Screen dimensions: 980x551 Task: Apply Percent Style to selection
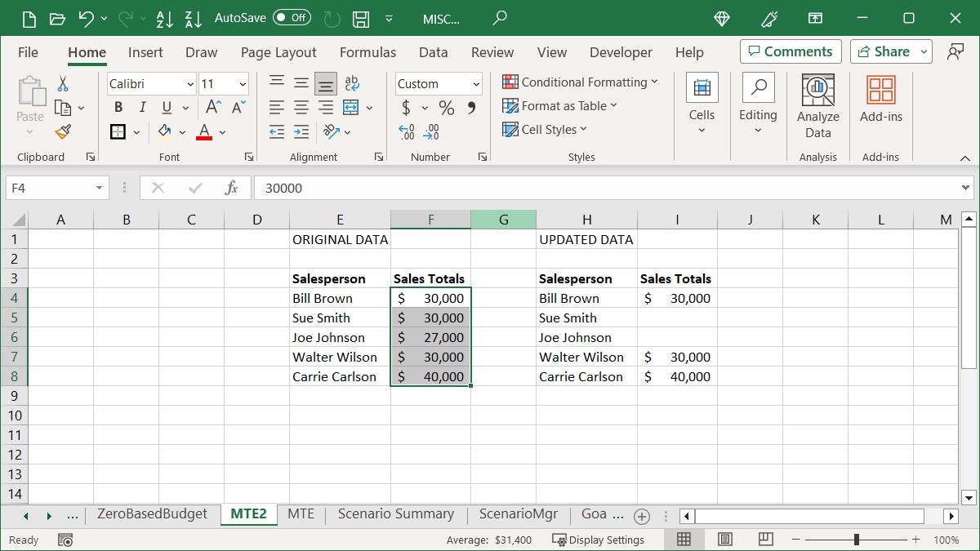coord(446,107)
